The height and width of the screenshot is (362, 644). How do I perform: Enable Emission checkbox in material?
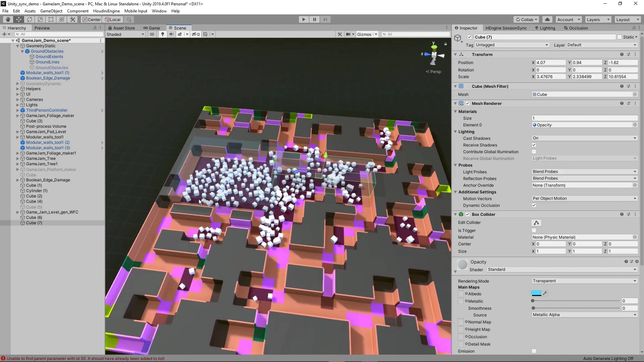[535, 351]
